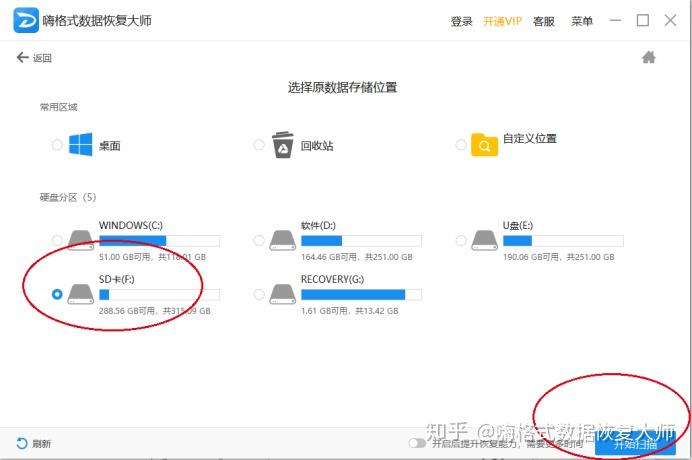Click the app logo icon in title bar
692x460 pixels.
pos(26,20)
